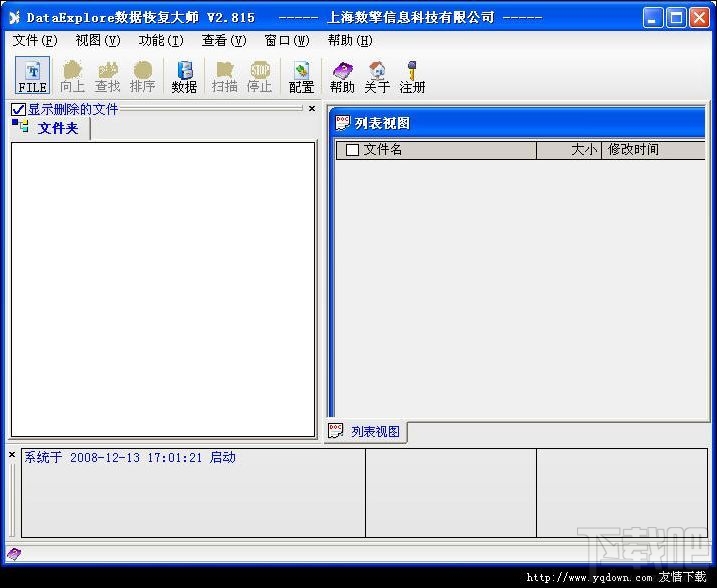Screen dimensions: 717x588
Task: Click the 列表视图 panel header document icon
Action: coord(342,123)
